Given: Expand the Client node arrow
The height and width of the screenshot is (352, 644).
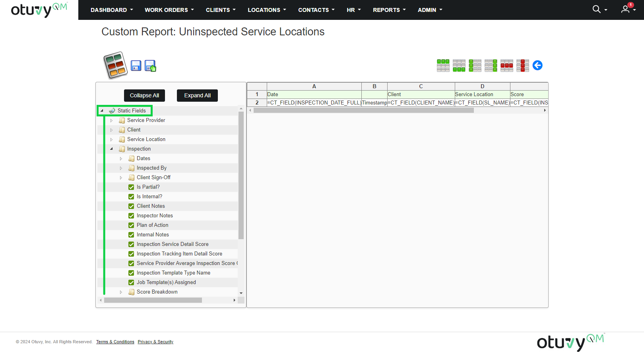Looking at the screenshot, I should pos(111,130).
